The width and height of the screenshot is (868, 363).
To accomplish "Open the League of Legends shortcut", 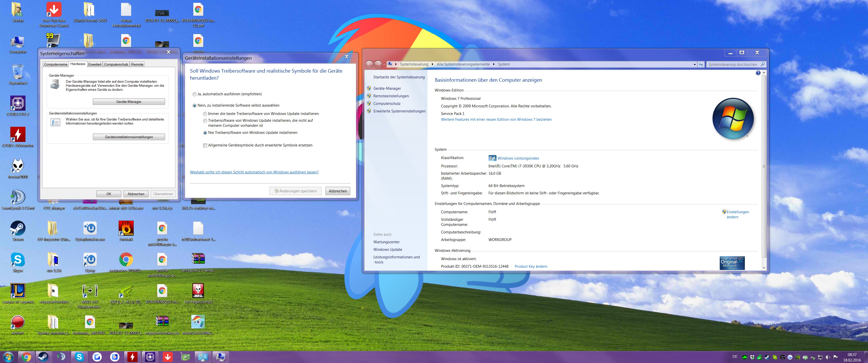I will (18, 291).
